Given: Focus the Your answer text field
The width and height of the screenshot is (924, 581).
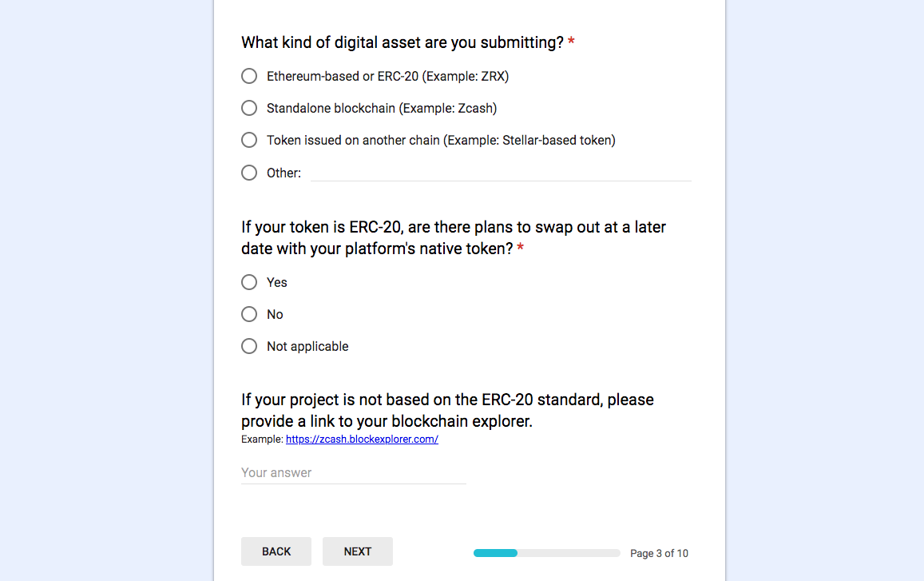Looking at the screenshot, I should [353, 472].
